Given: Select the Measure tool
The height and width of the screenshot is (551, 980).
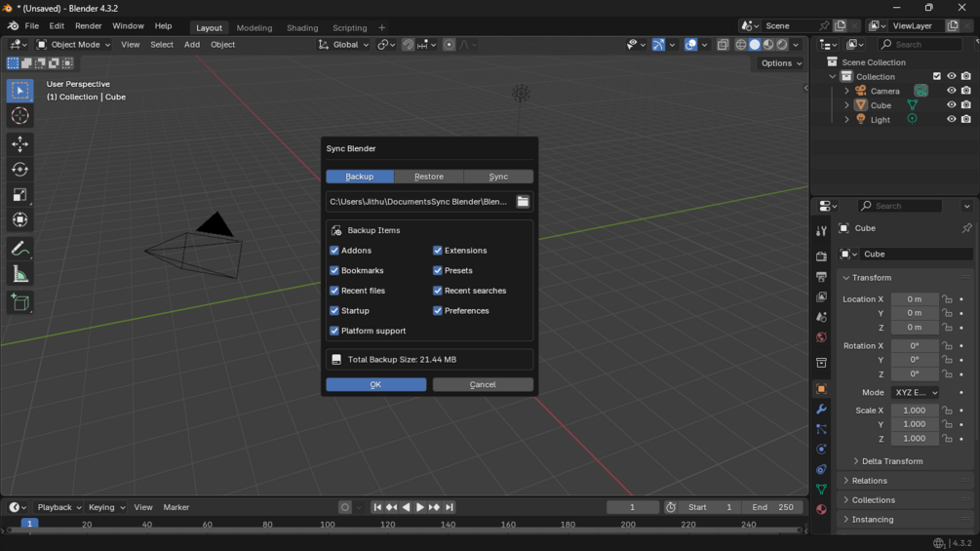Looking at the screenshot, I should coord(20,274).
